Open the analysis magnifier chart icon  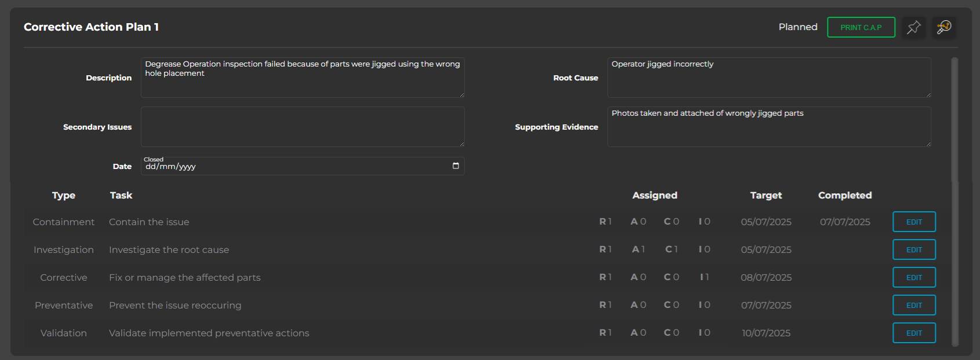click(x=944, y=27)
